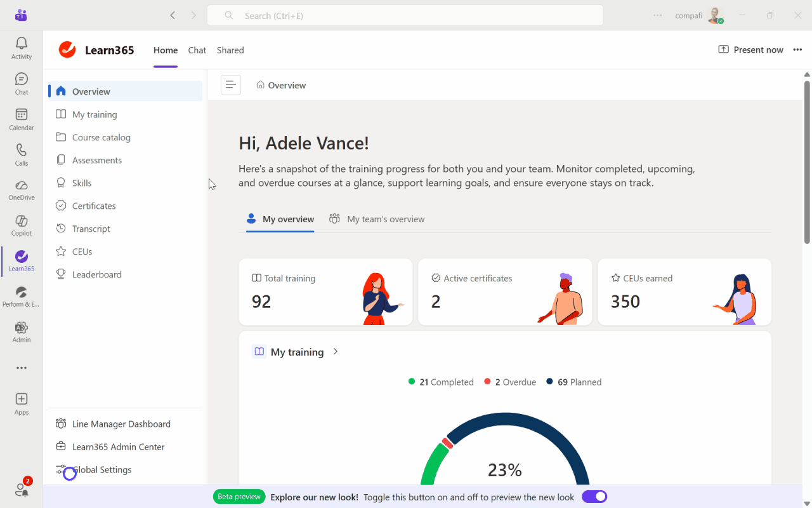The width and height of the screenshot is (812, 508).
Task: Collapse the navigation with hamburger button
Action: [231, 84]
